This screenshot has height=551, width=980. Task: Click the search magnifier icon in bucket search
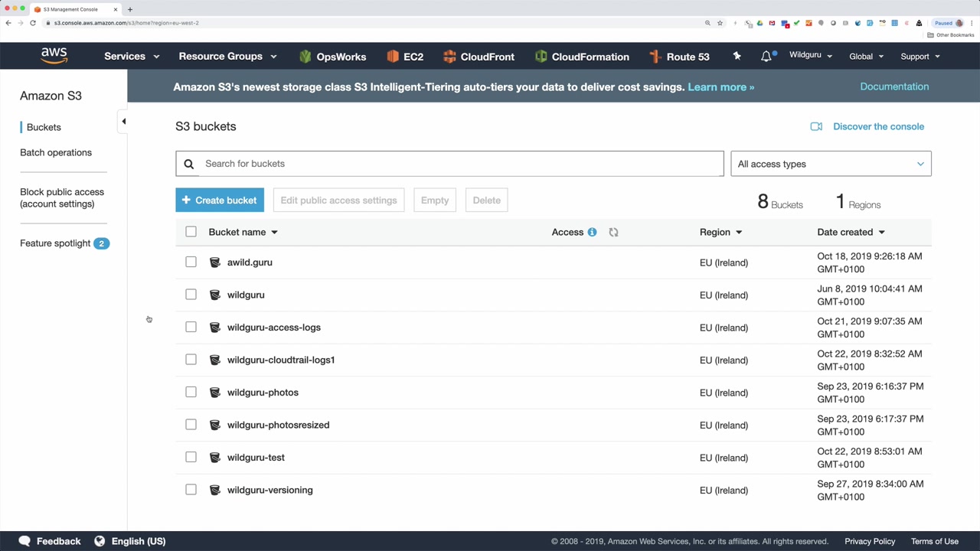pos(189,164)
